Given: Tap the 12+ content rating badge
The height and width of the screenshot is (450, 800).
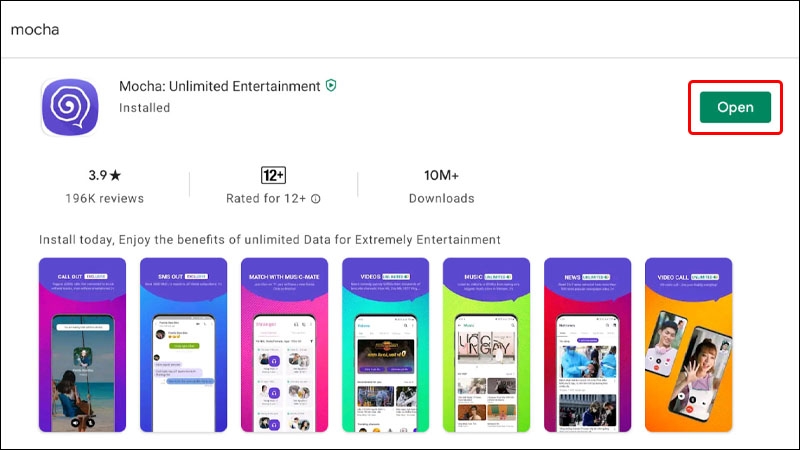Looking at the screenshot, I should pyautogui.click(x=273, y=175).
